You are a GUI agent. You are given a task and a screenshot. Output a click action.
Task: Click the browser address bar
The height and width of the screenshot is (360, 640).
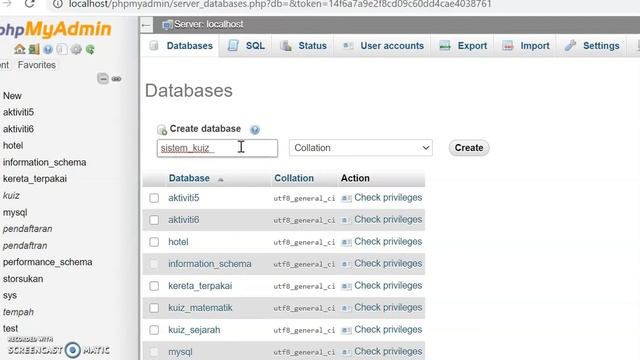280,4
